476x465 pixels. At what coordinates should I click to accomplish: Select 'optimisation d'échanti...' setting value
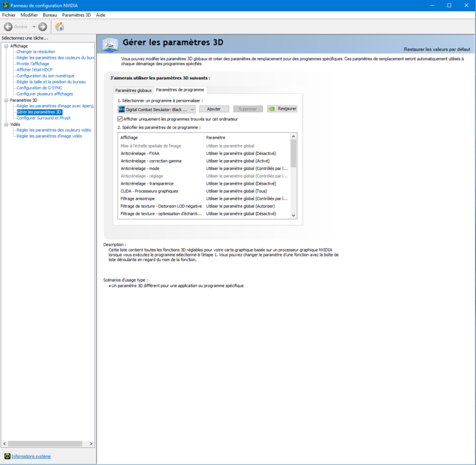pyautogui.click(x=241, y=214)
